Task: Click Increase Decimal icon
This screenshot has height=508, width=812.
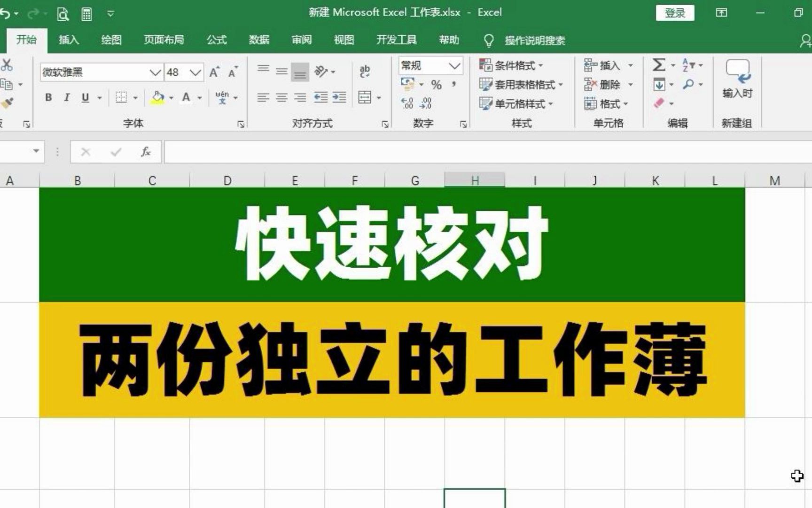Action: pos(407,103)
